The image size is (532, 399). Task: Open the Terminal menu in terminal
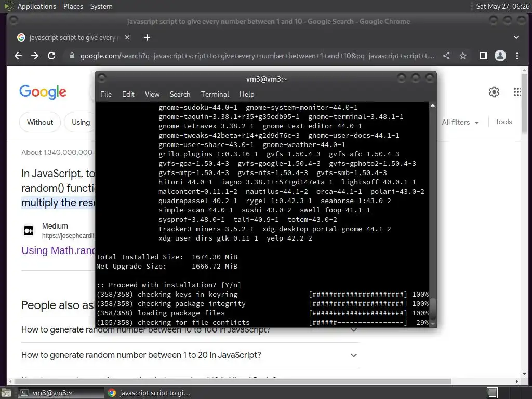click(x=215, y=94)
